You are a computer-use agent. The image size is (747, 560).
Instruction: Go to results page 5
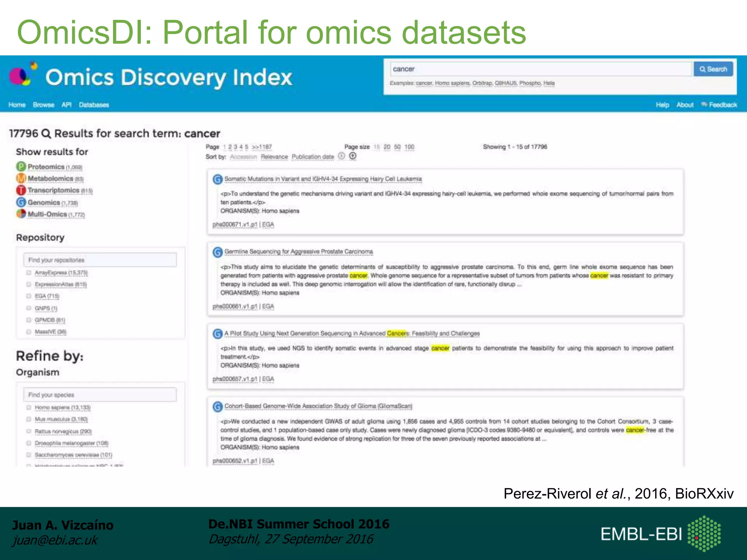click(247, 147)
